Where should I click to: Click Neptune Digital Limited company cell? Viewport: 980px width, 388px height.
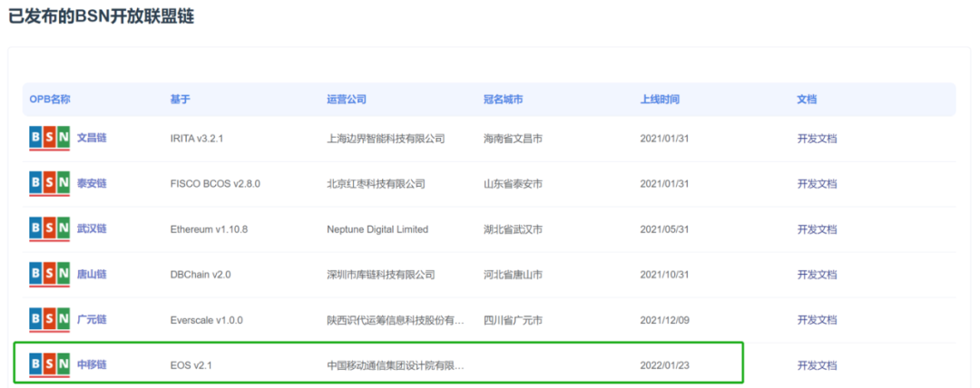click(x=377, y=229)
